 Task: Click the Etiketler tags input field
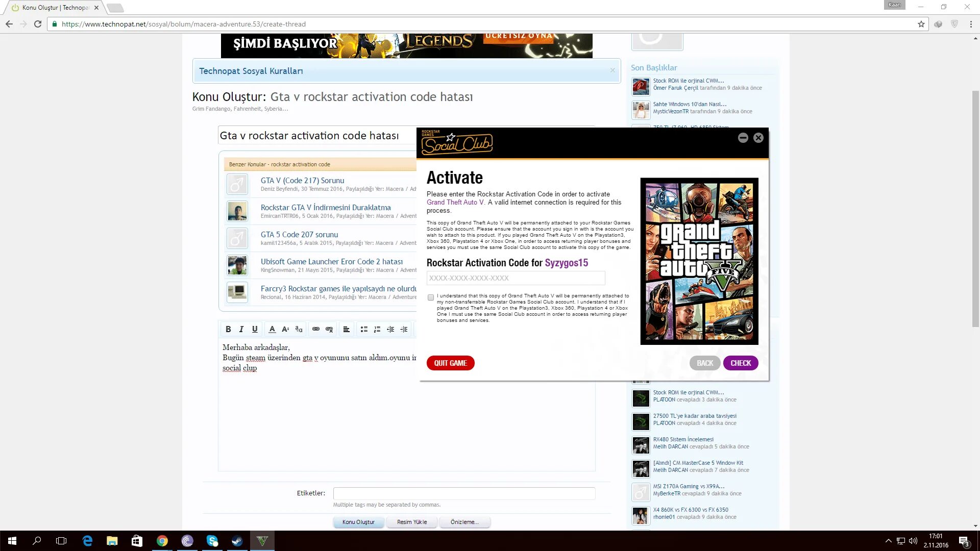click(464, 493)
